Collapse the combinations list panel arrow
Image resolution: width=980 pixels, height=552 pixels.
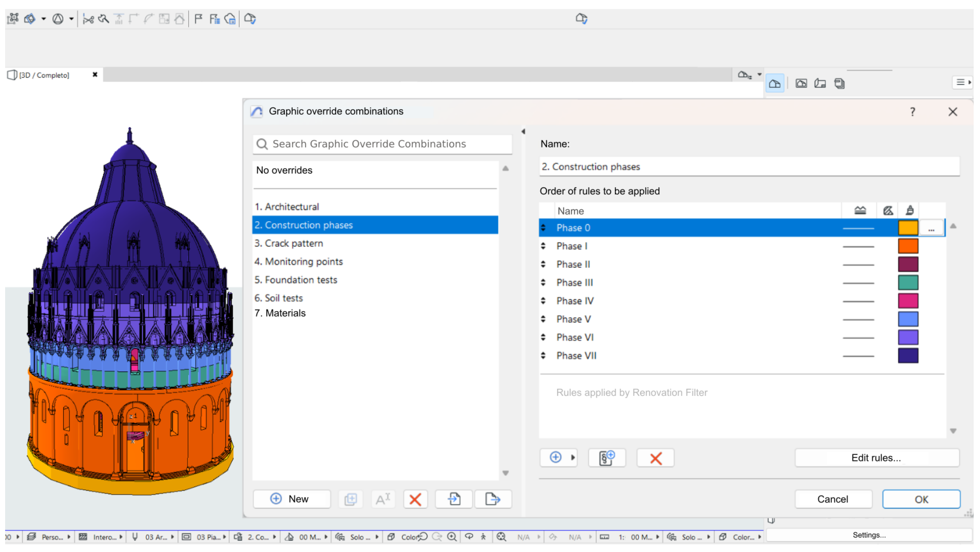[523, 131]
